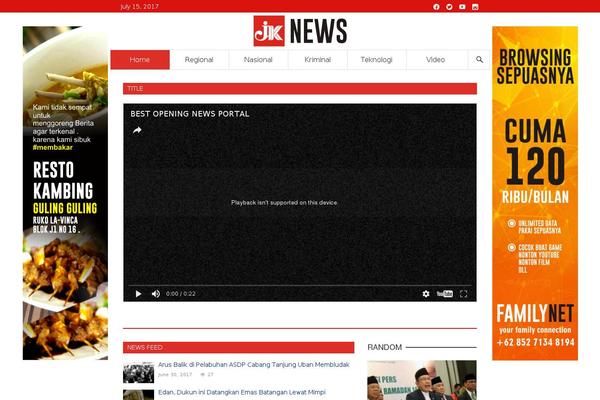Open the Video menu tab

[x=436, y=60]
